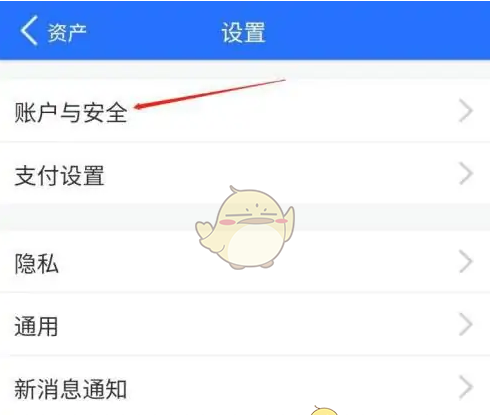The image size is (490, 415).
Task: Open the 隐私 settings entry
Action: [245, 262]
